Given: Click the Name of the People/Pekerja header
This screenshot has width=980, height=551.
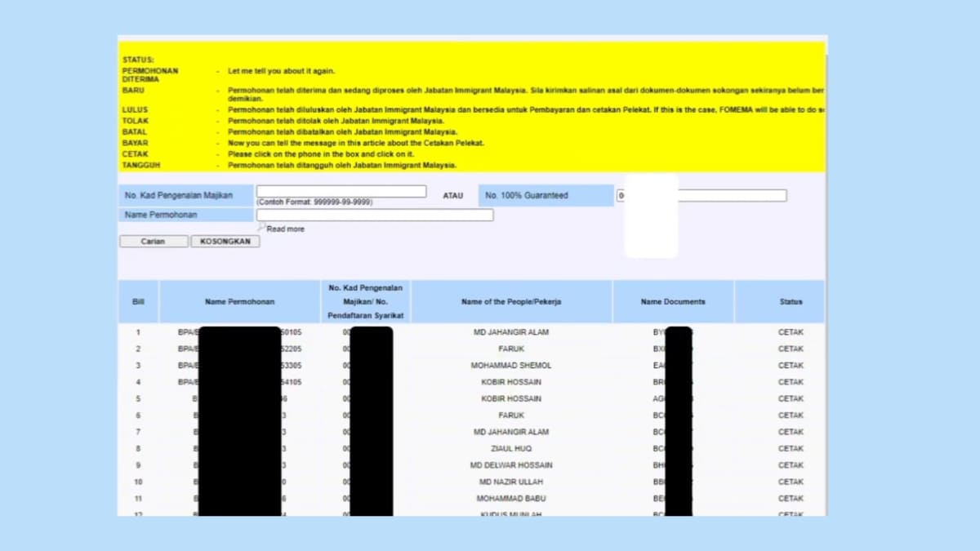Looking at the screenshot, I should 511,302.
